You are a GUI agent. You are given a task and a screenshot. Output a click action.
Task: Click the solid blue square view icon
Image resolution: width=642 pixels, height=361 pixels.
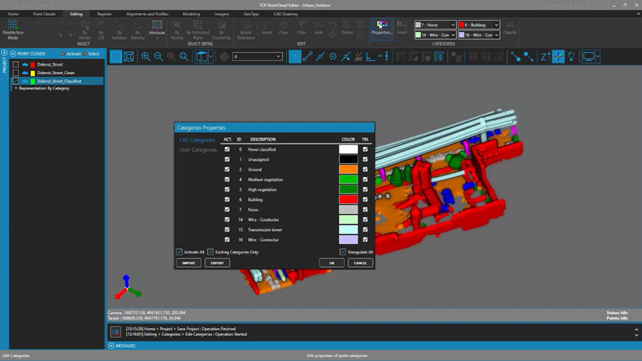[116, 56]
